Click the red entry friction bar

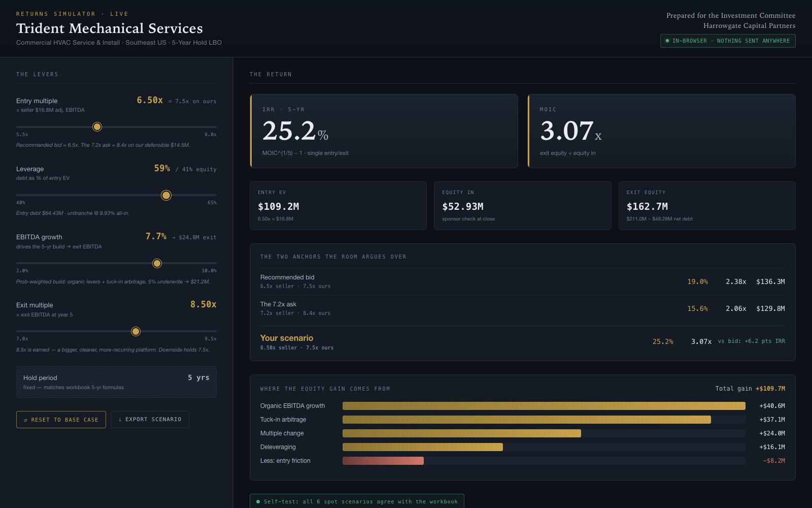383,461
